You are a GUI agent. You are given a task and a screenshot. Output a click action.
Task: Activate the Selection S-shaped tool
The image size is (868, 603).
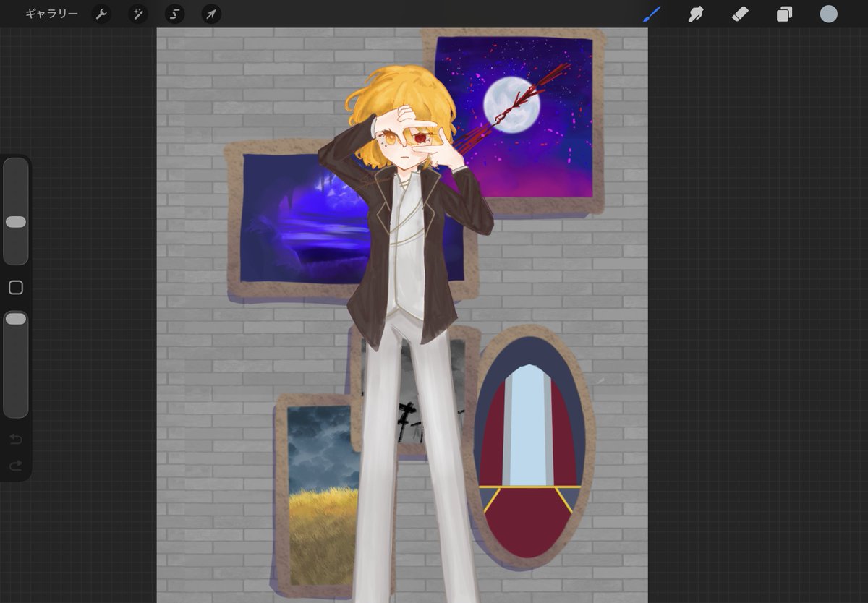pos(174,14)
